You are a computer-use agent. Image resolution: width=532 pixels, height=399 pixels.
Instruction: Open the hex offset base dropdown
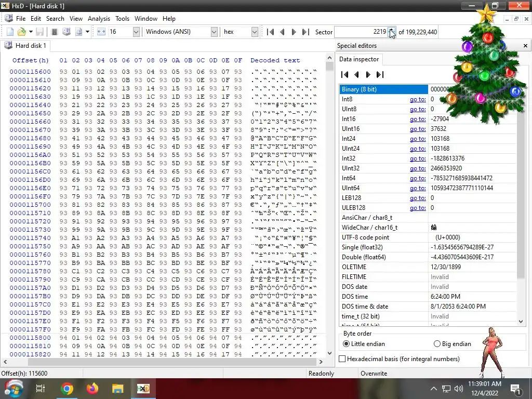[x=255, y=32]
